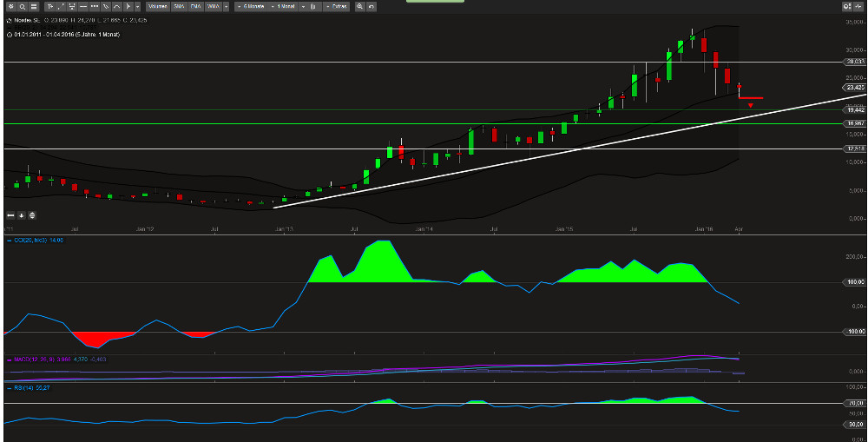Open the candlestick chart type dropdown

pyautogui.click(x=310, y=7)
